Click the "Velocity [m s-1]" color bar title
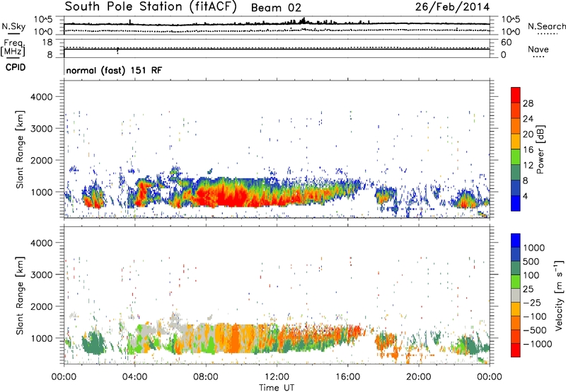Image resolution: width=566 pixels, height=392 pixels. pyautogui.click(x=559, y=295)
